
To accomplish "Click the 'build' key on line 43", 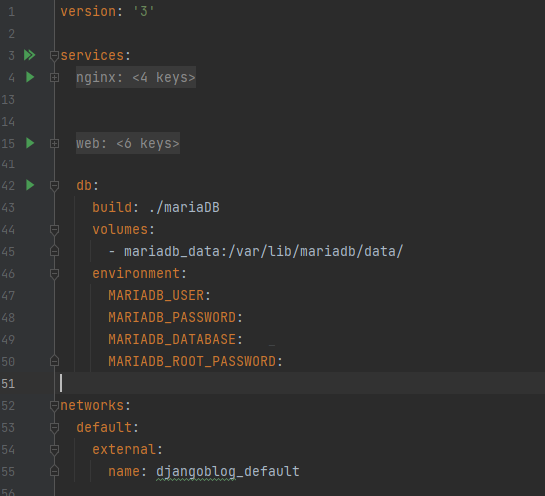I will [112, 208].
